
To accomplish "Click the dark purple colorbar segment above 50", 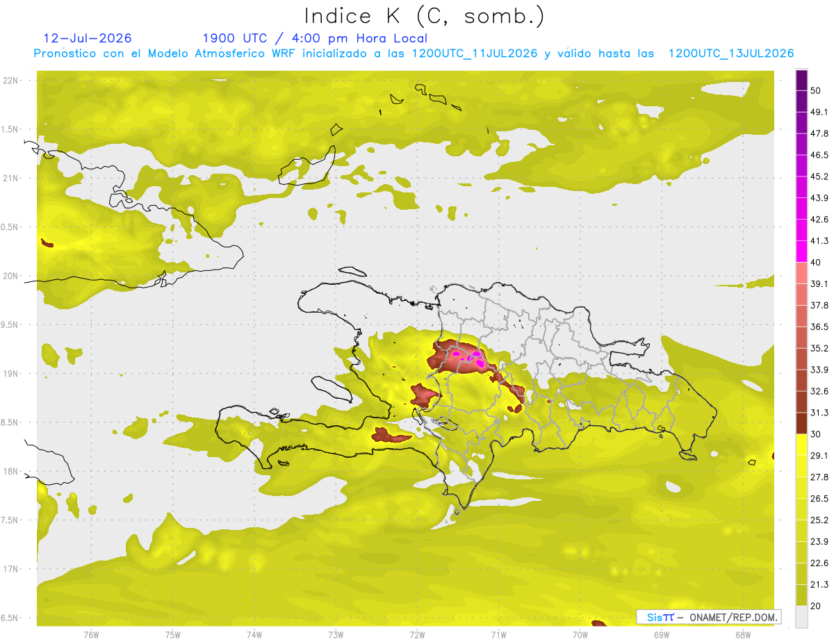I will click(x=801, y=81).
